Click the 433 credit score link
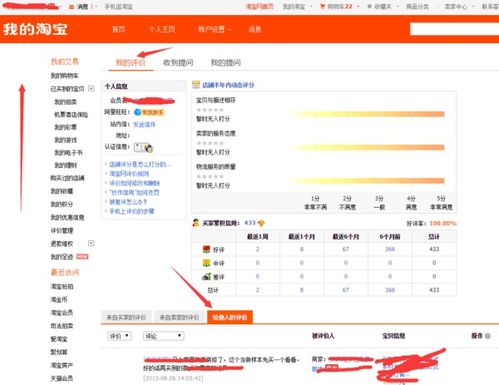The width and height of the screenshot is (499, 385). point(250,223)
